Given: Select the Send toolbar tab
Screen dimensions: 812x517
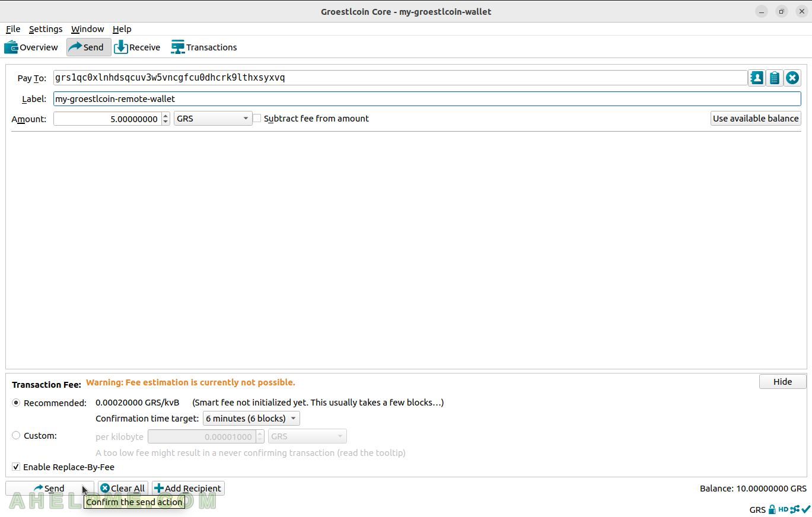Looking at the screenshot, I should click(88, 47).
